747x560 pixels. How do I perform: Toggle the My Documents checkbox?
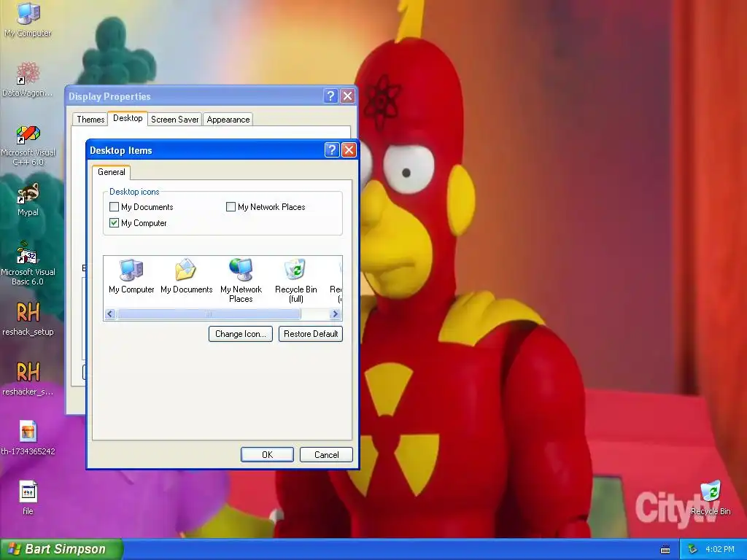(114, 206)
